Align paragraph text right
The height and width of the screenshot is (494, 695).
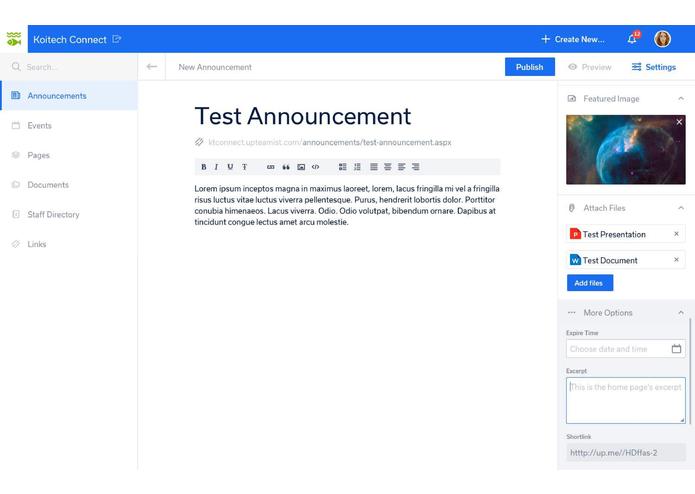click(415, 167)
